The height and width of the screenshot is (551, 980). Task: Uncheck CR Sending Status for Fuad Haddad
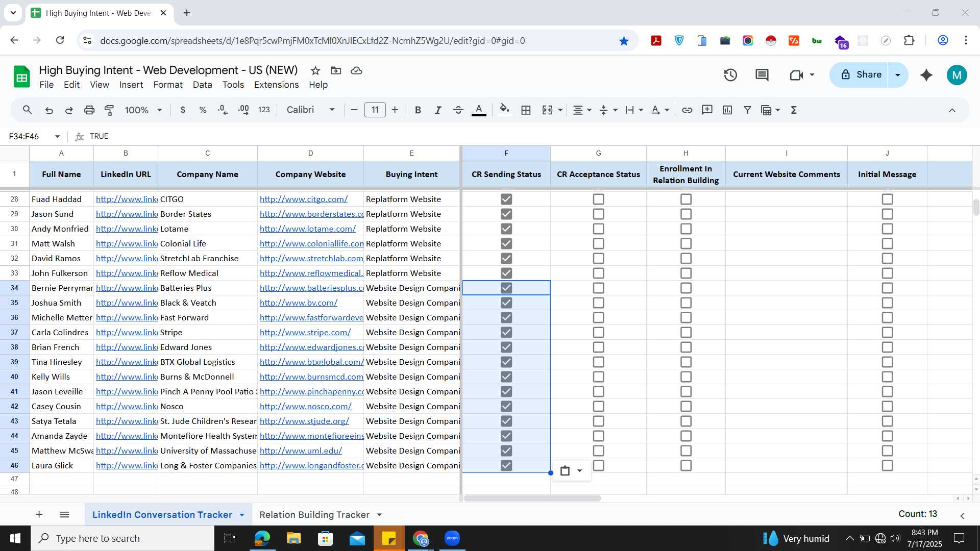tap(506, 199)
